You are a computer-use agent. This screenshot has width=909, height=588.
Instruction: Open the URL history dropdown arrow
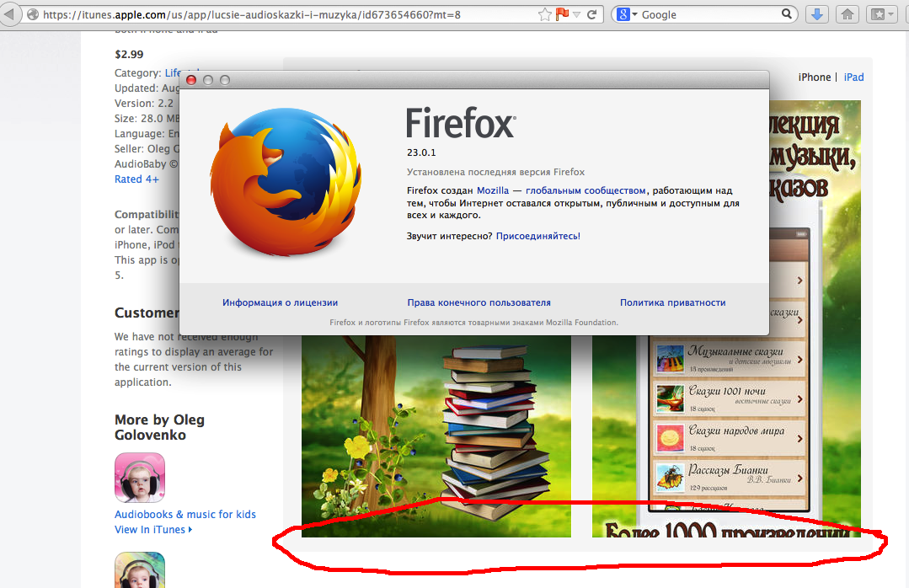click(577, 15)
